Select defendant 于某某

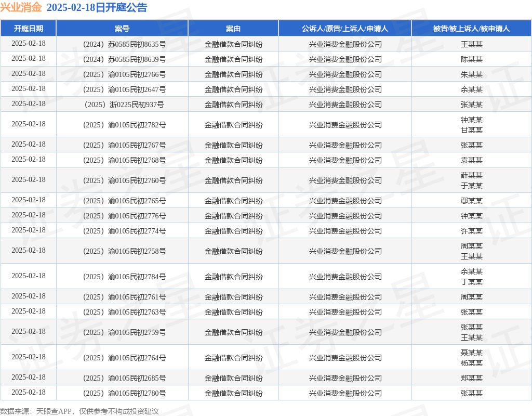point(472,186)
